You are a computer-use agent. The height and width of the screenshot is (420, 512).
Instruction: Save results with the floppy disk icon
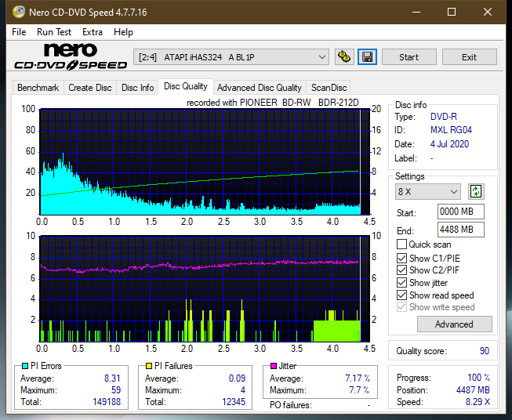tap(368, 57)
